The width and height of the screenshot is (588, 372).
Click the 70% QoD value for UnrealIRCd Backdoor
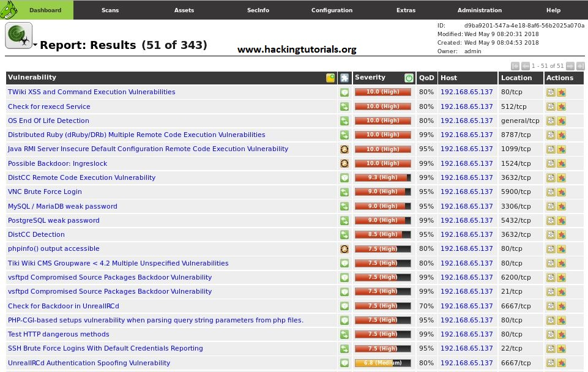pos(426,306)
